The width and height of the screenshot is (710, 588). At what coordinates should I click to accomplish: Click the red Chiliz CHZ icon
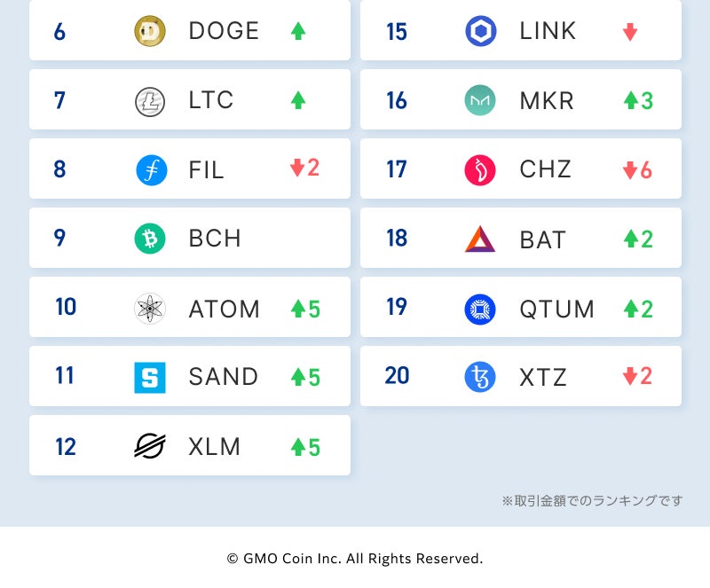click(x=480, y=169)
